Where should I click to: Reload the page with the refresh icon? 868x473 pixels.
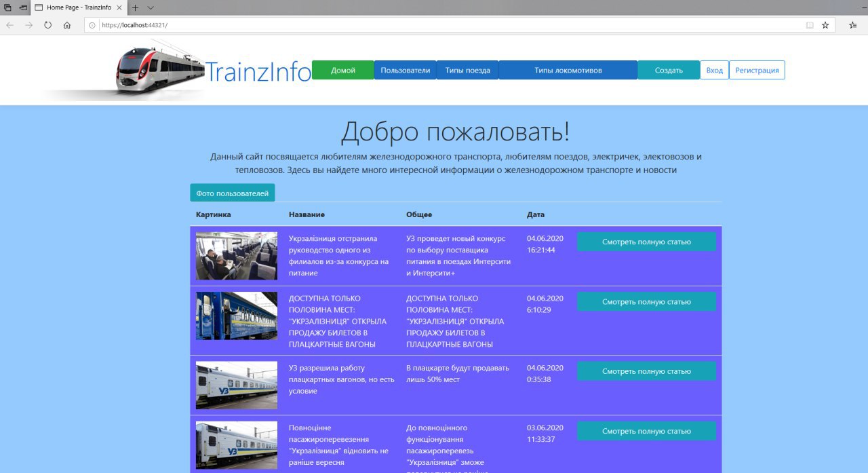tap(47, 25)
